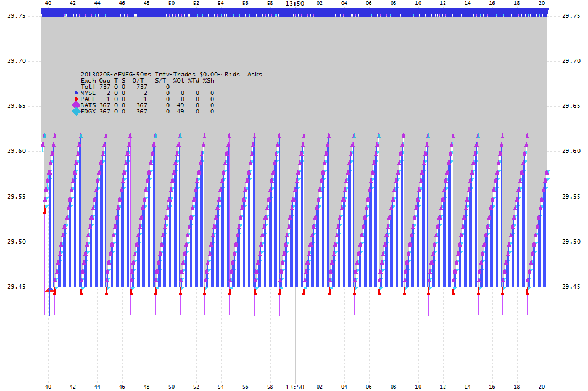This screenshot has height=391, width=588.
Task: Click the 'Exch' column header
Action: pos(88,81)
